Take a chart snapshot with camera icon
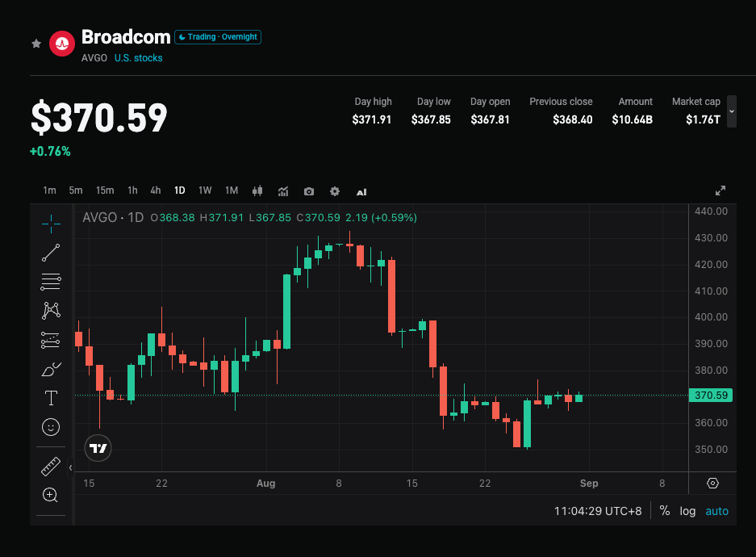The width and height of the screenshot is (756, 557). (x=309, y=191)
